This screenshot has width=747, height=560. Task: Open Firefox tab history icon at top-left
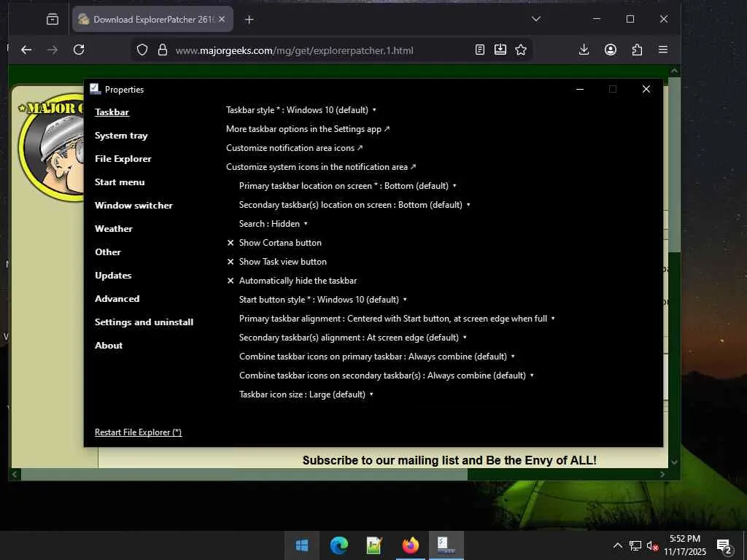coord(53,19)
